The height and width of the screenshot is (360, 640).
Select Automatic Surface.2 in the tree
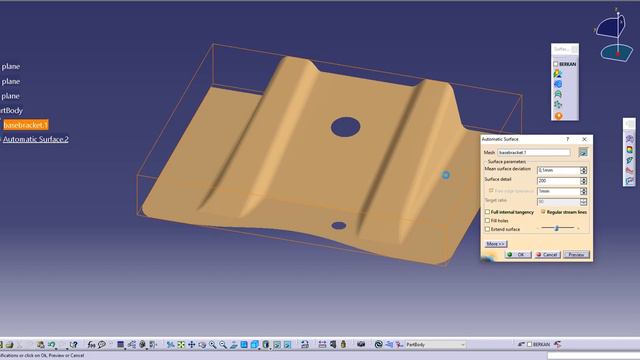(x=36, y=139)
